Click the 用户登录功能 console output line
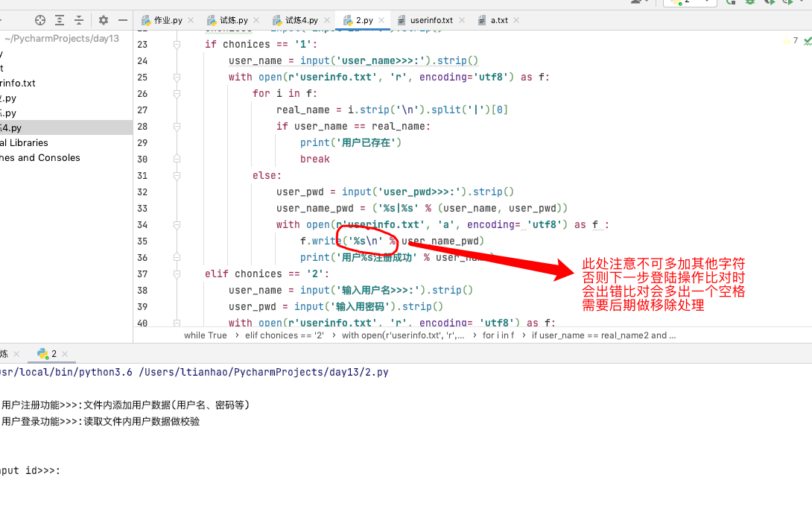812x512 pixels. 101,421
